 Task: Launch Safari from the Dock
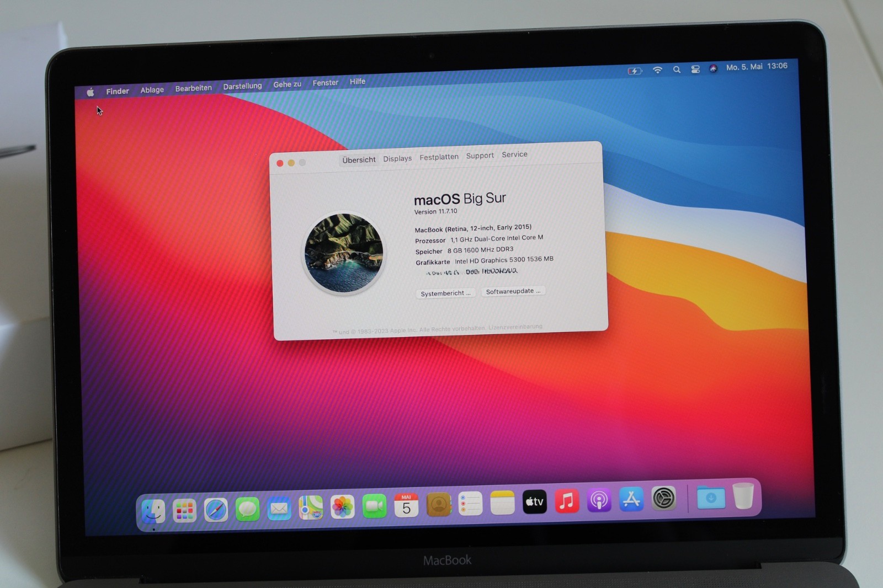pos(216,509)
